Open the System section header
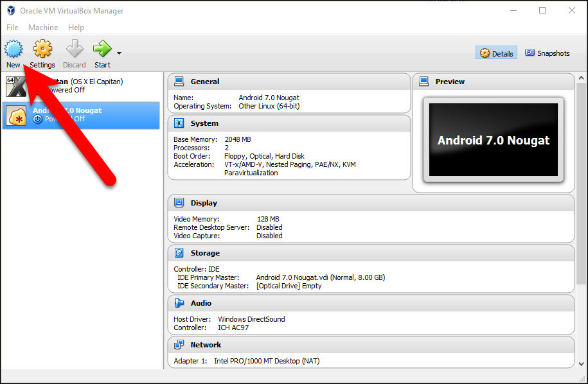 pos(289,123)
